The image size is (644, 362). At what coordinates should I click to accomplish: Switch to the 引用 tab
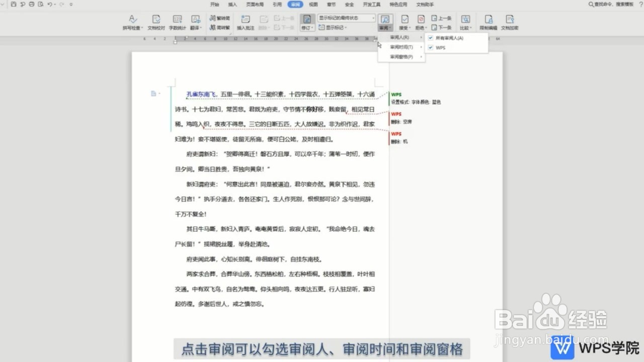coord(277,4)
